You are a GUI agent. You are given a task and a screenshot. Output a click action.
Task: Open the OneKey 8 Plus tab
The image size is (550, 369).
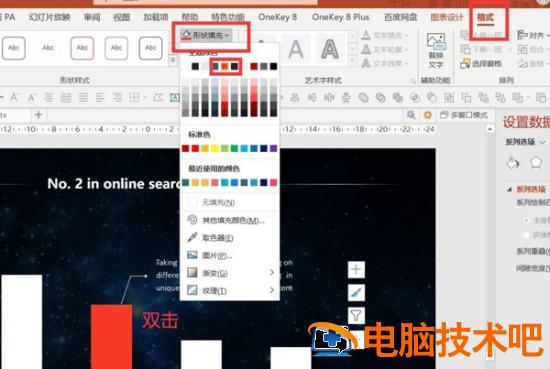[340, 17]
